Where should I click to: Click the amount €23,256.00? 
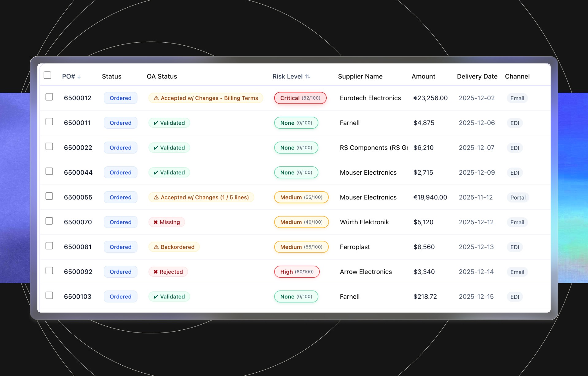point(430,98)
